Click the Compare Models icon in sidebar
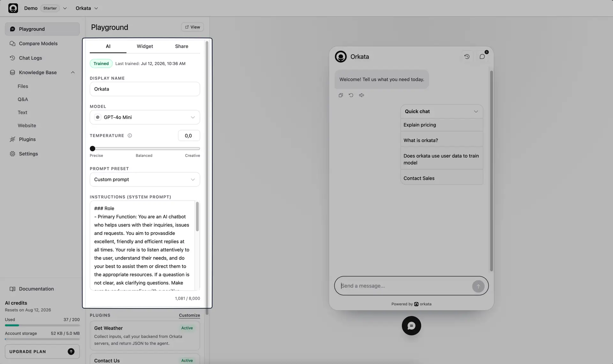613x364 pixels. click(x=12, y=43)
